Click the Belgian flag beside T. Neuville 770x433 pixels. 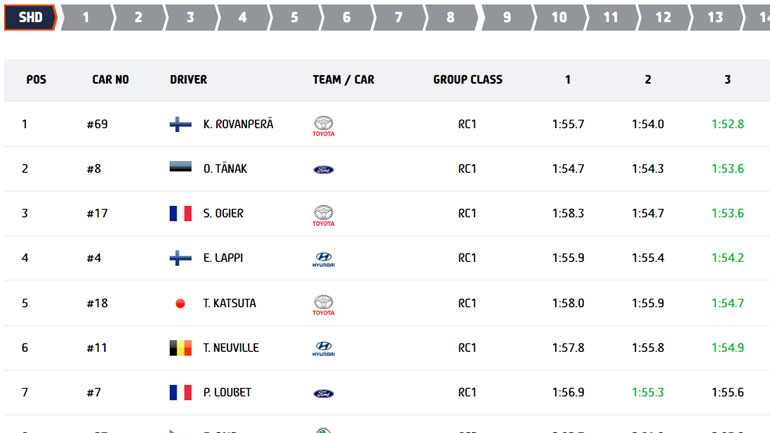pos(180,348)
